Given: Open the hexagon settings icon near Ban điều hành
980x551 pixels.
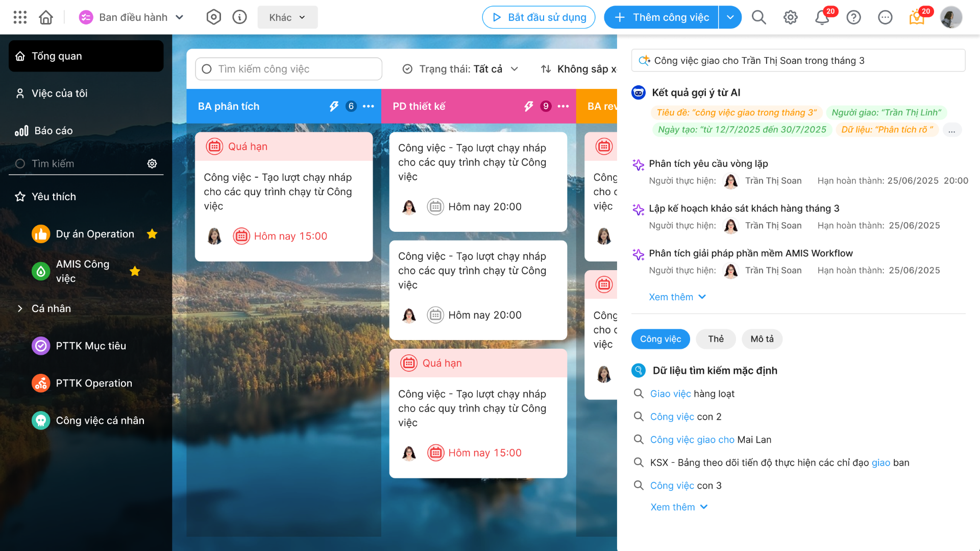Looking at the screenshot, I should 213,17.
